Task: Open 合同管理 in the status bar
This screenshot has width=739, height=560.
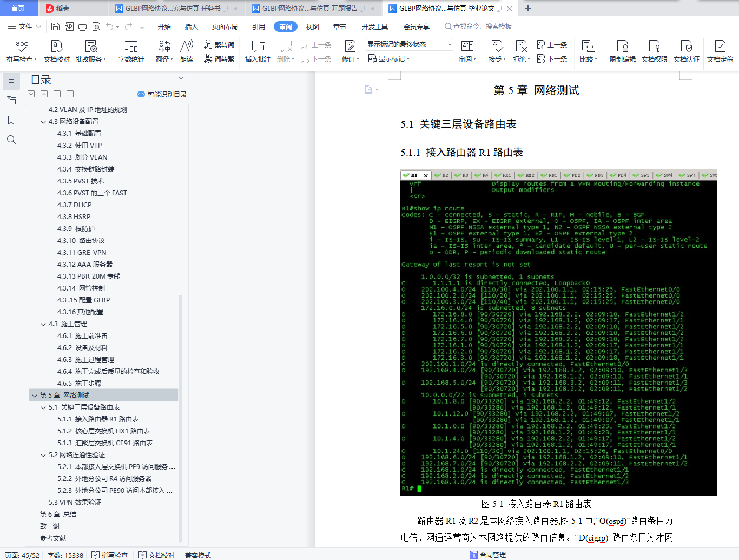Action: click(488, 555)
